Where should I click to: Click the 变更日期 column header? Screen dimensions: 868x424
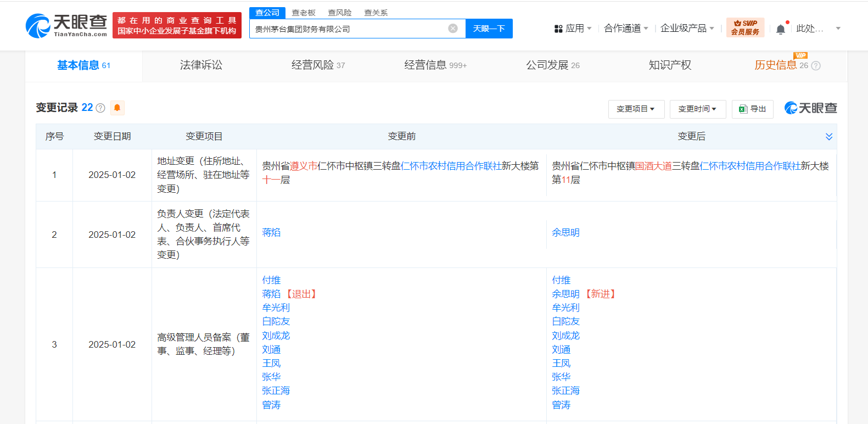point(112,137)
